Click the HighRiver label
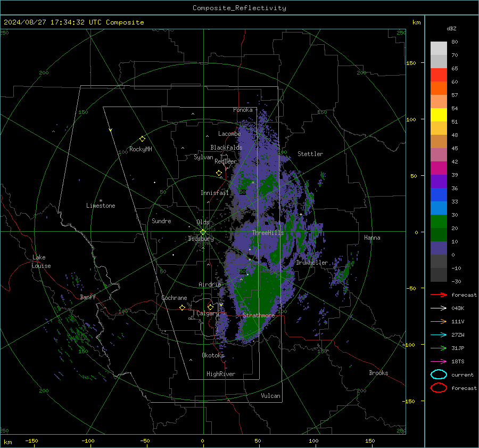 tap(221, 374)
